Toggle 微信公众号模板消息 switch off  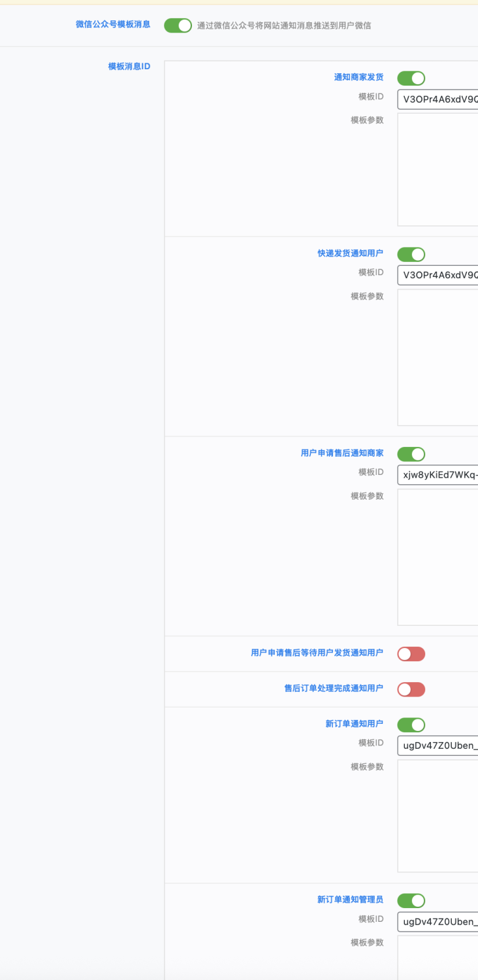pyautogui.click(x=178, y=25)
